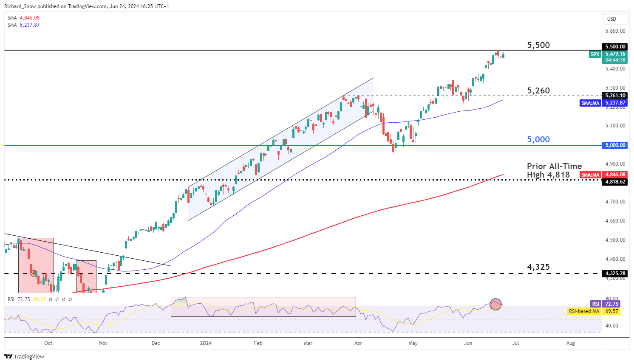Click the RSI 72.75 purple label
This screenshot has width=634, height=364.
tap(605, 304)
